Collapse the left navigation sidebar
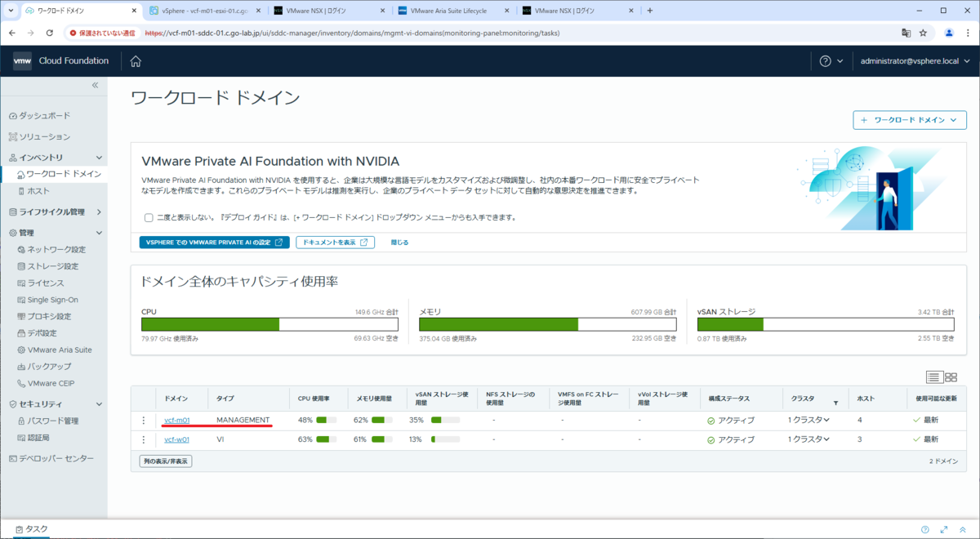The height and width of the screenshot is (539, 980). tap(95, 85)
